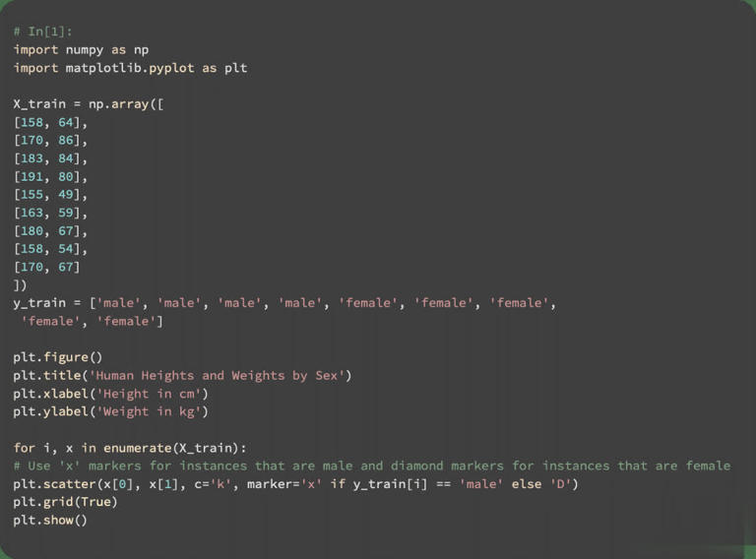Place cursor on 'X_train = np.array([' line
Viewport: 756px width, 559px height.
89,103
